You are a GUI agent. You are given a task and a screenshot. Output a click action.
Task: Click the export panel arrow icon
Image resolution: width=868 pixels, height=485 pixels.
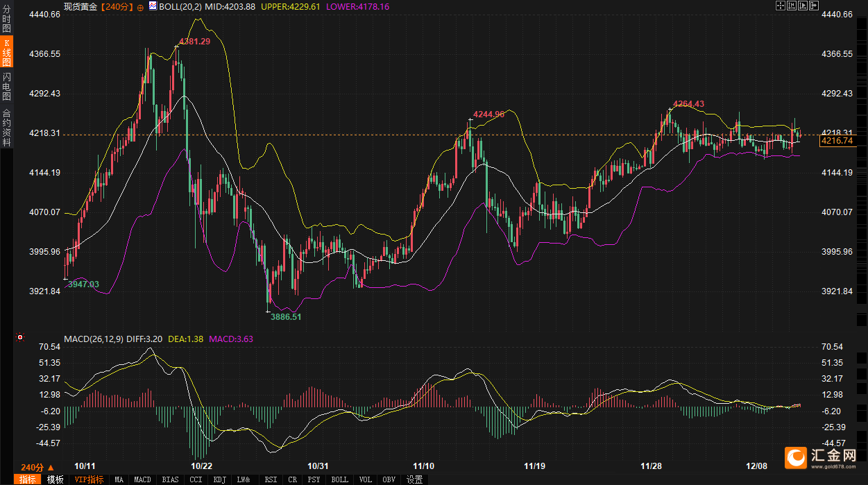tap(814, 6)
